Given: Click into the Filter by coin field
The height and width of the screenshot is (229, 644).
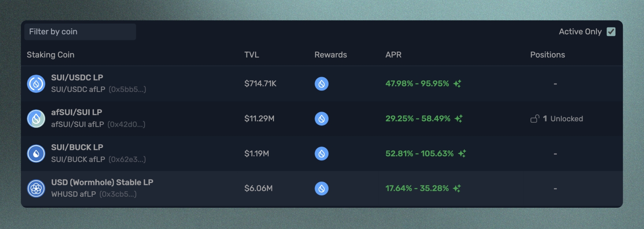Looking at the screenshot, I should 80,31.
